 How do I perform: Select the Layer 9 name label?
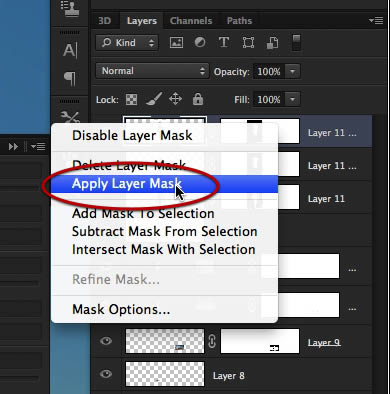pyautogui.click(x=324, y=342)
